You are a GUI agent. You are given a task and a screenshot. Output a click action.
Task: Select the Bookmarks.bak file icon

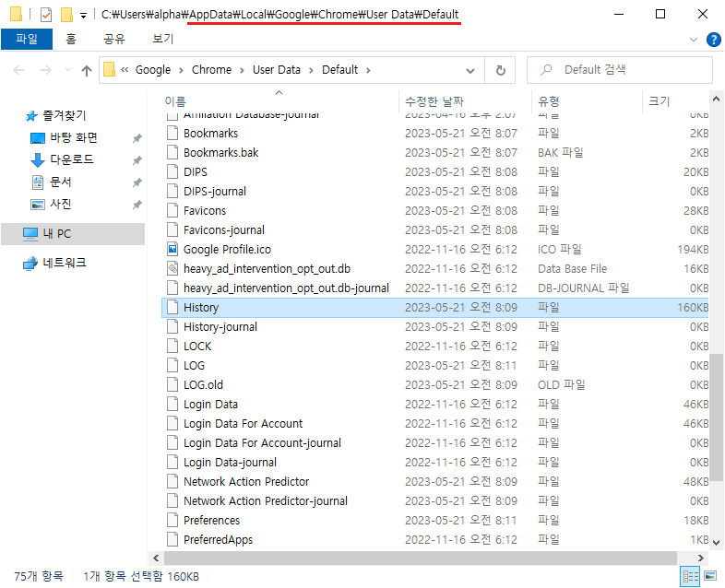[x=172, y=152]
